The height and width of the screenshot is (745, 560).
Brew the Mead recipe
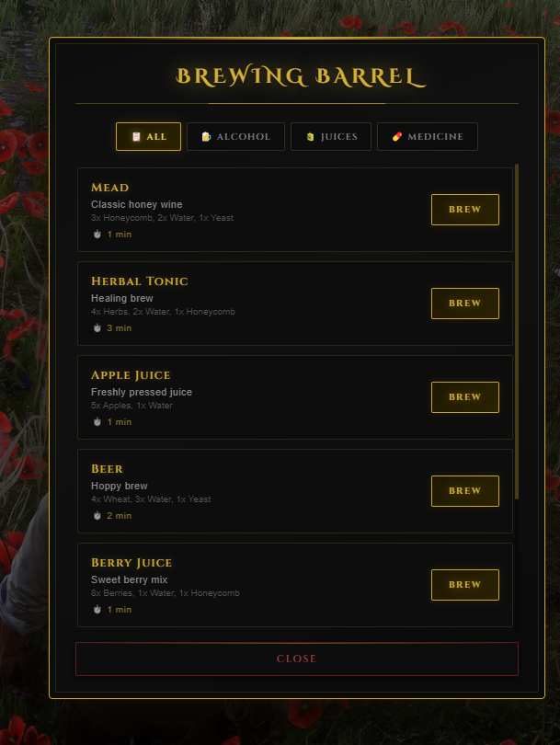click(465, 210)
